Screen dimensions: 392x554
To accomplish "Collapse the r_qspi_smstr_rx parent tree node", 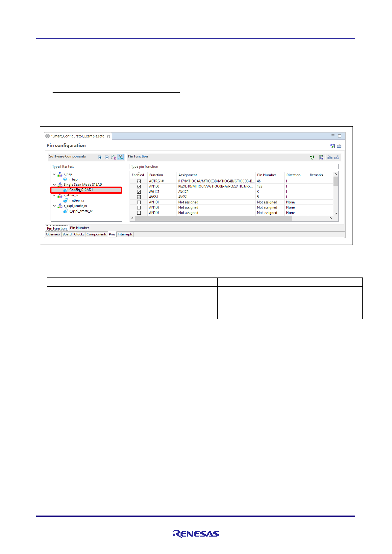I will (54, 206).
